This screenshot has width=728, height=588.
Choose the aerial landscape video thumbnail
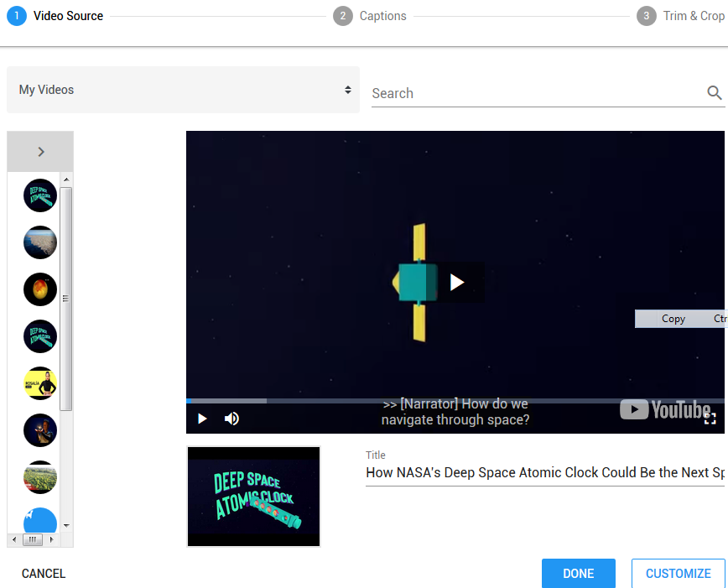40,242
